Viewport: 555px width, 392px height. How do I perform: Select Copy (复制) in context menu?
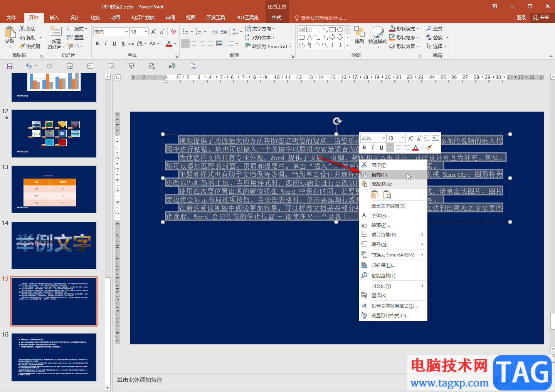pyautogui.click(x=393, y=174)
